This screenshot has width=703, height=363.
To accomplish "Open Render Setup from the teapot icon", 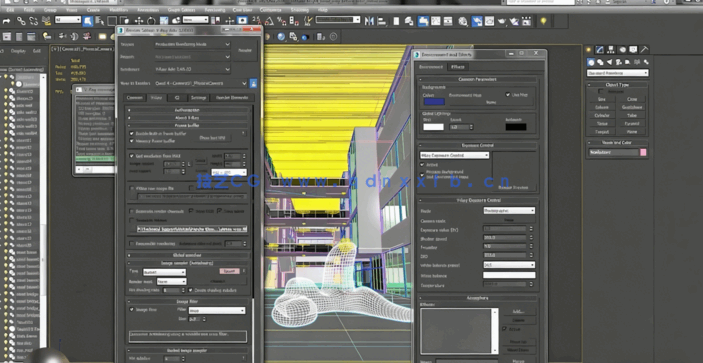I will [477, 21].
